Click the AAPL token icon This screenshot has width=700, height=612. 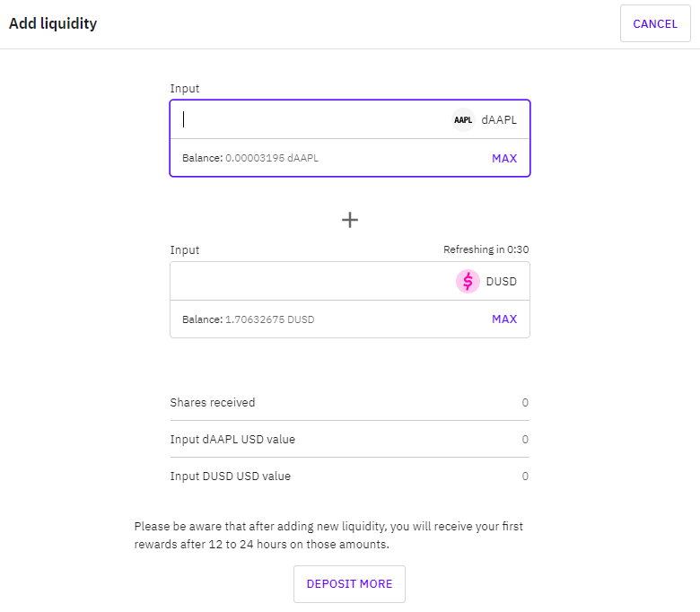tap(463, 119)
